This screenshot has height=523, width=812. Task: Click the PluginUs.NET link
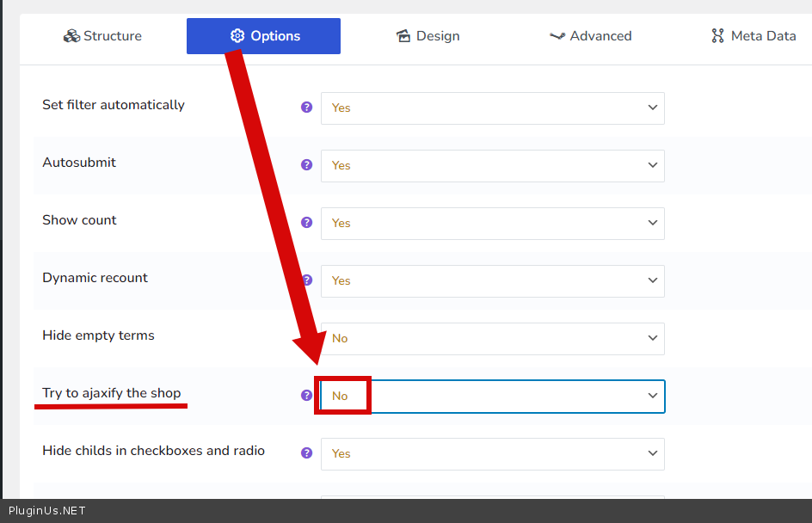coord(47,511)
